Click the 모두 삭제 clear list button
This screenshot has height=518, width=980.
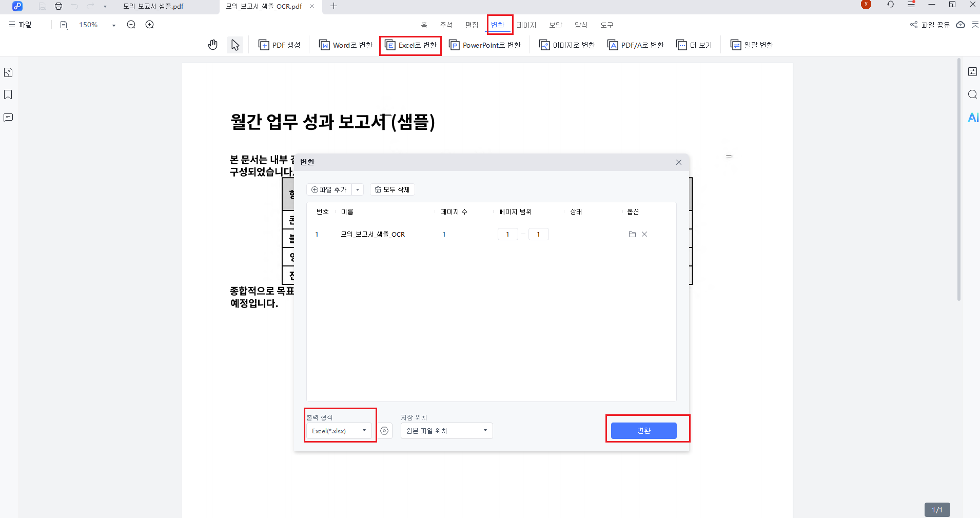392,189
